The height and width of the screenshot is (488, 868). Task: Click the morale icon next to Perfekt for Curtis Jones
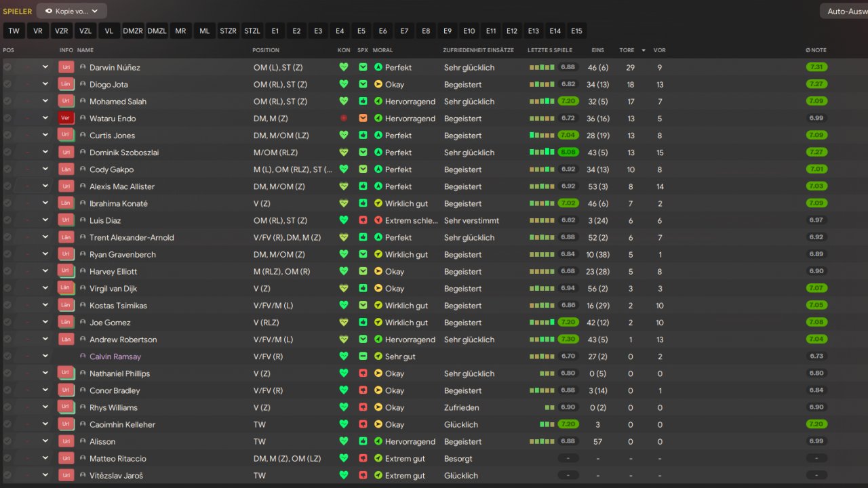378,136
